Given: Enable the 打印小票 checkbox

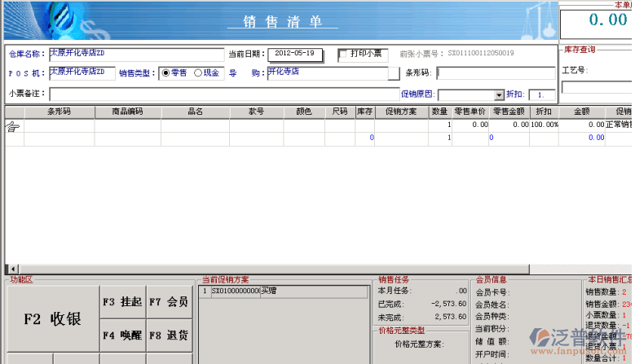Looking at the screenshot, I should click(345, 54).
